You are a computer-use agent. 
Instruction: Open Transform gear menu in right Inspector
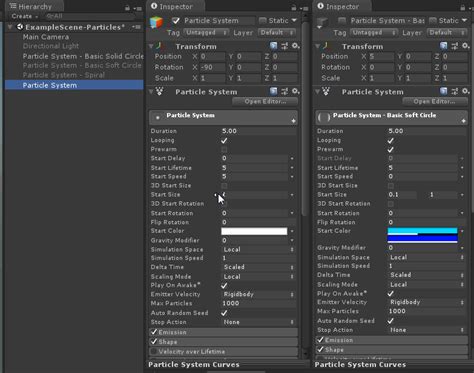[x=465, y=46]
